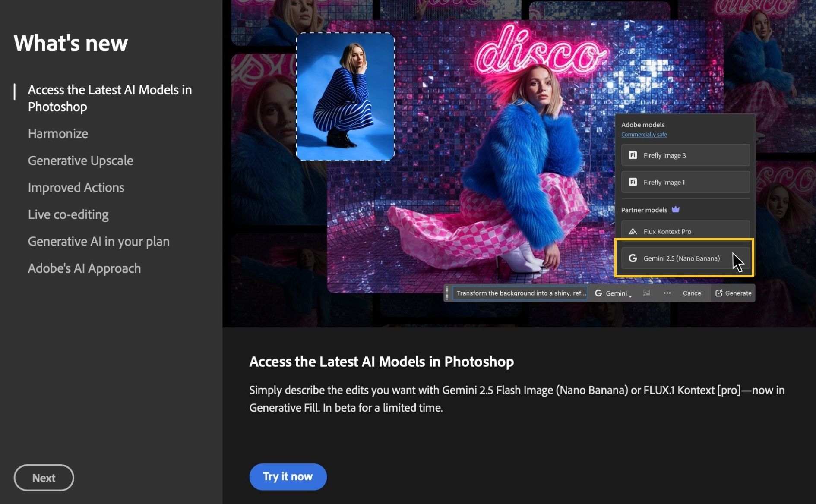Choose the Firefly Image 3 model

tap(685, 155)
